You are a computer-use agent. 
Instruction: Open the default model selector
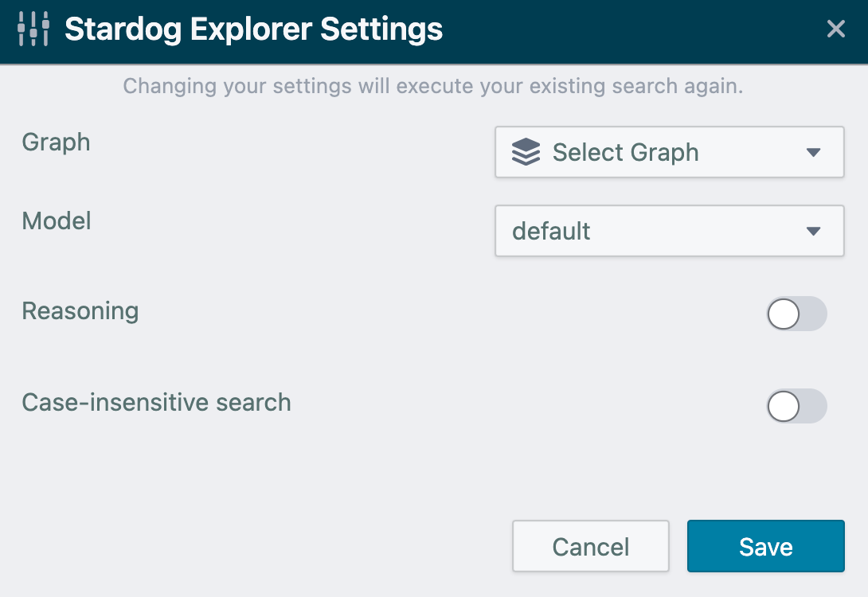[x=669, y=231]
